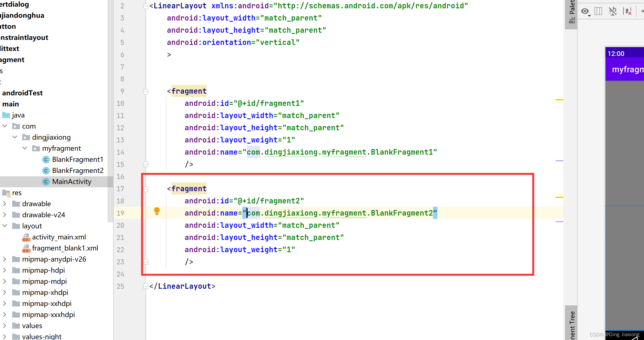This screenshot has height=340, width=644.
Task: Toggle code fold marker at line 9 fragment
Action: coord(146,91)
